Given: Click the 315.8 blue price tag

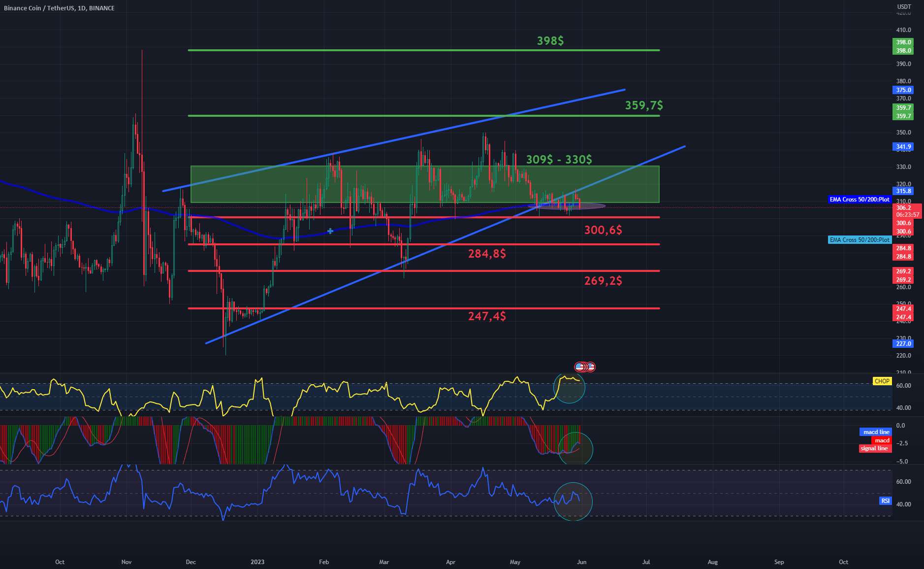Looking at the screenshot, I should point(903,191).
